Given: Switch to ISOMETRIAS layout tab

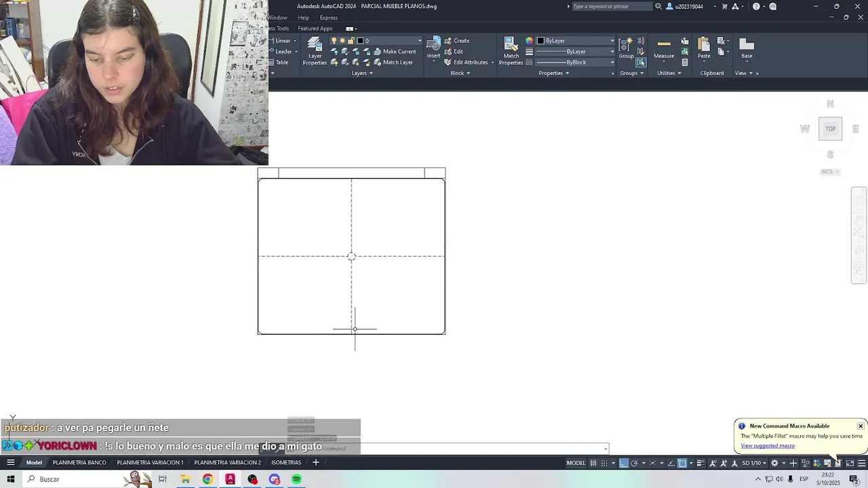Looking at the screenshot, I should coord(286,462).
